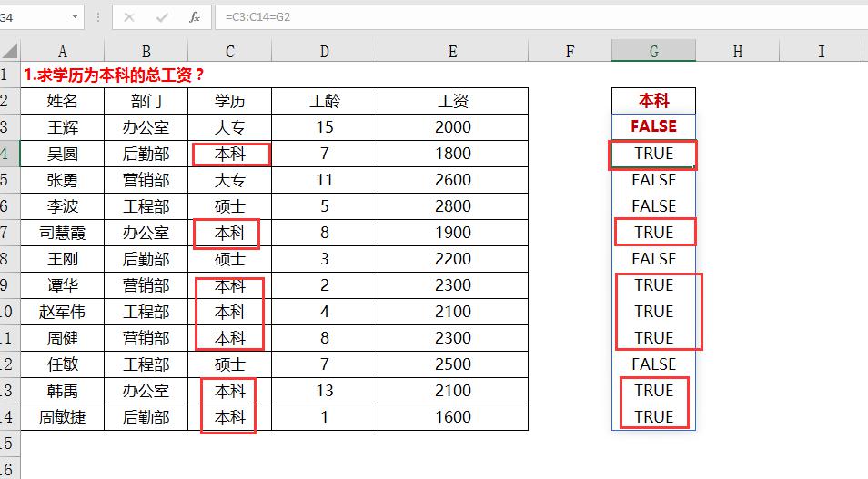Select the FALSE cell in row 12
Image resolution: width=868 pixels, height=479 pixels.
point(654,364)
